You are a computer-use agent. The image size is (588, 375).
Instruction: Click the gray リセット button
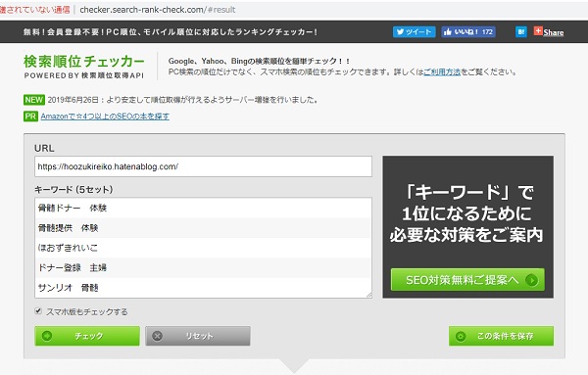[x=198, y=336]
